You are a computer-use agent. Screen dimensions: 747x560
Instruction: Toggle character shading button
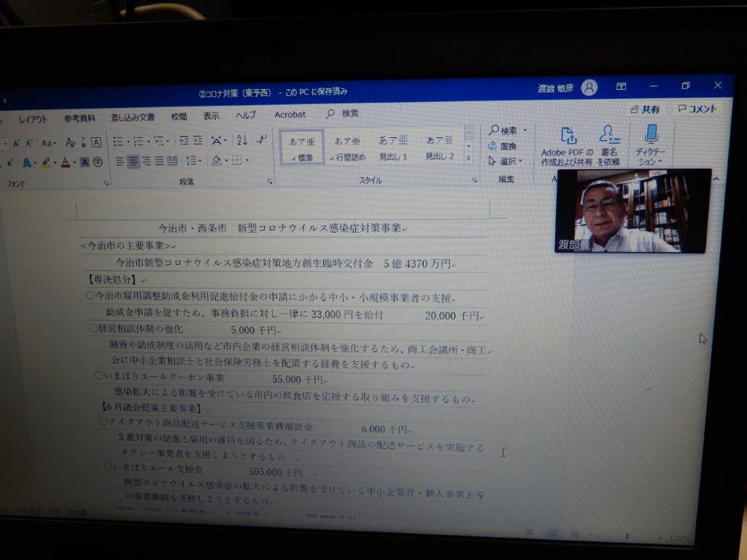85,163
